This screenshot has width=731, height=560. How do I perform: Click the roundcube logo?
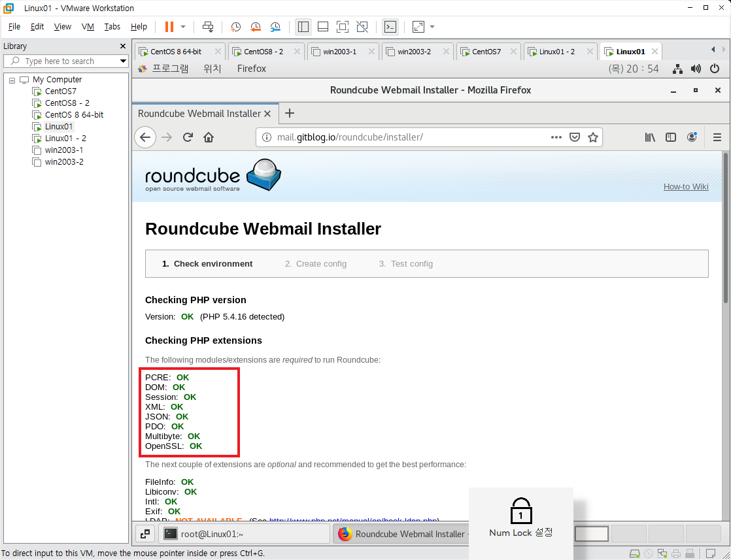(214, 175)
